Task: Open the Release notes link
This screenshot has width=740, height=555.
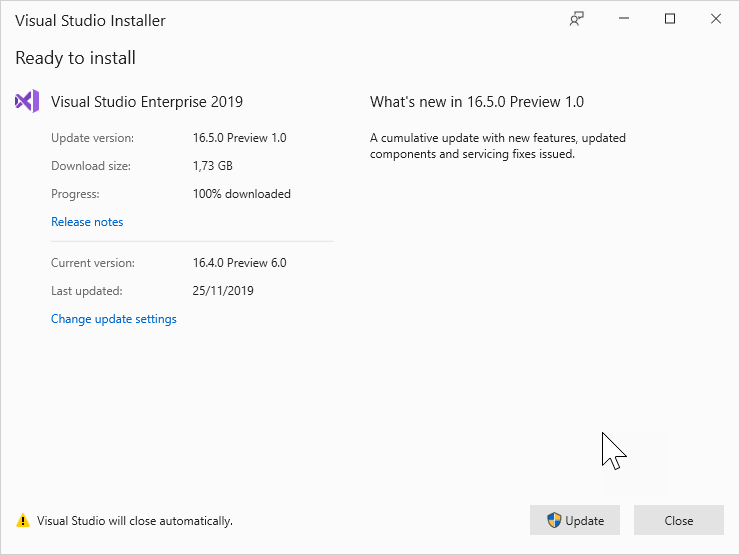Action: [x=87, y=222]
